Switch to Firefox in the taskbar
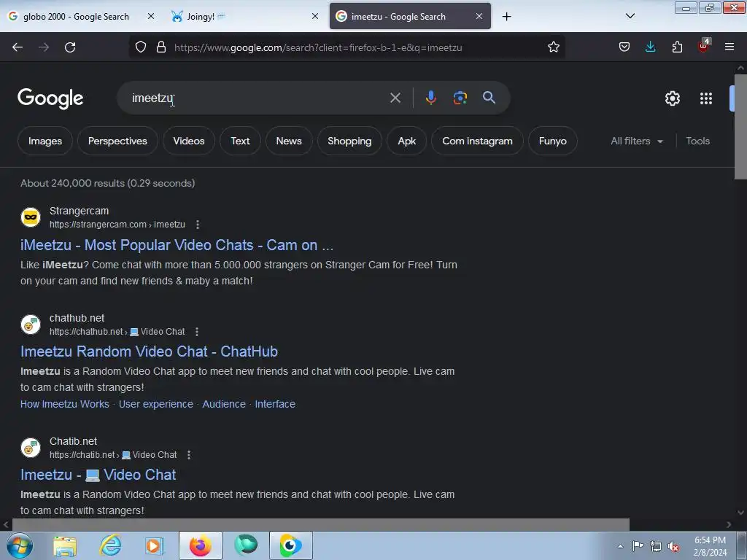This screenshot has width=747, height=560. point(201,545)
